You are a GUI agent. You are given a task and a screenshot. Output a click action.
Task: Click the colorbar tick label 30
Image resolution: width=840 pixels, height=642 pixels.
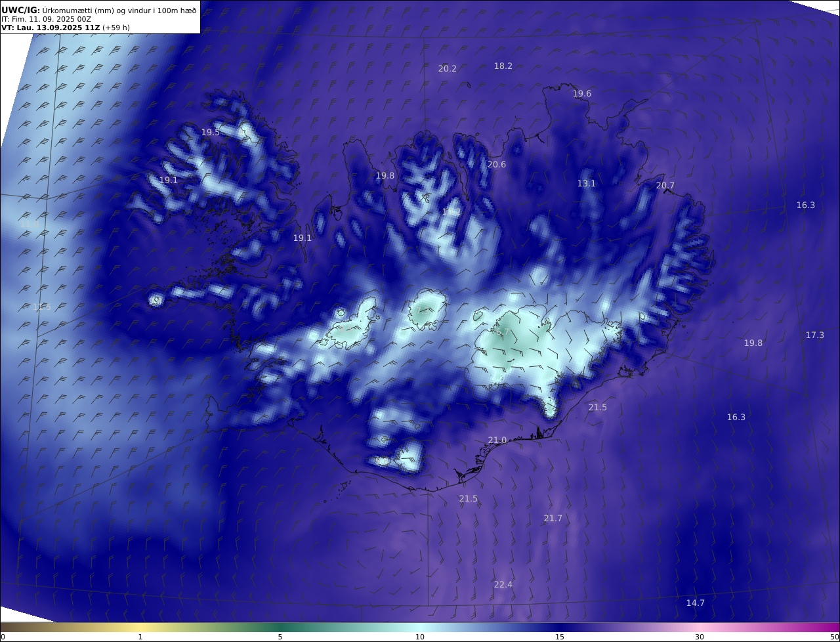click(700, 637)
